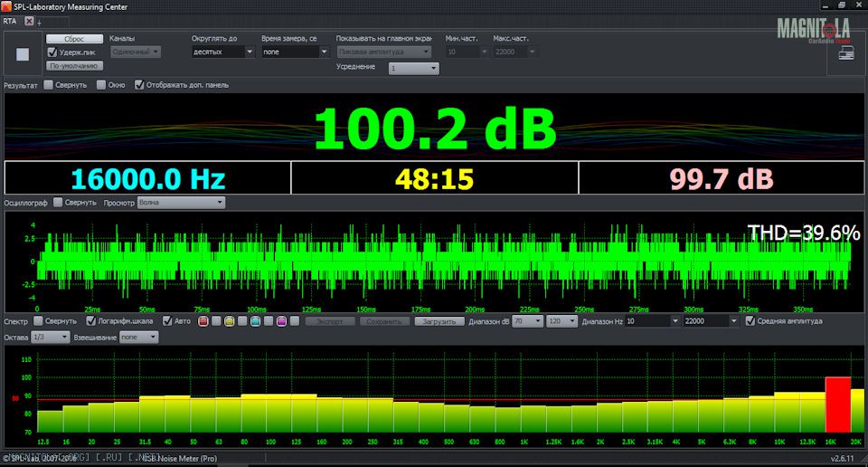Image resolution: width=868 pixels, height=467 pixels.
Task: Close the RTA tab with X icon
Action: [x=29, y=21]
